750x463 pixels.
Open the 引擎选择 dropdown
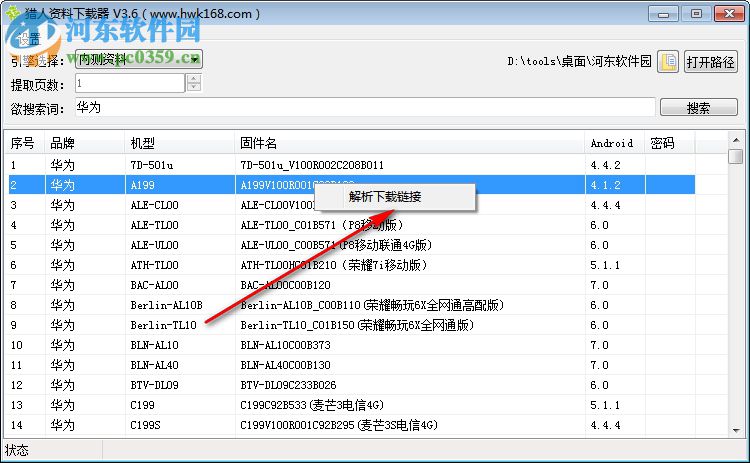[139, 59]
